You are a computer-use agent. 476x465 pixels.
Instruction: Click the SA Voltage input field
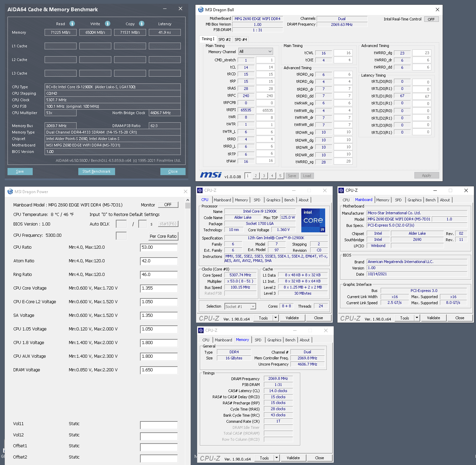pyautogui.click(x=159, y=315)
